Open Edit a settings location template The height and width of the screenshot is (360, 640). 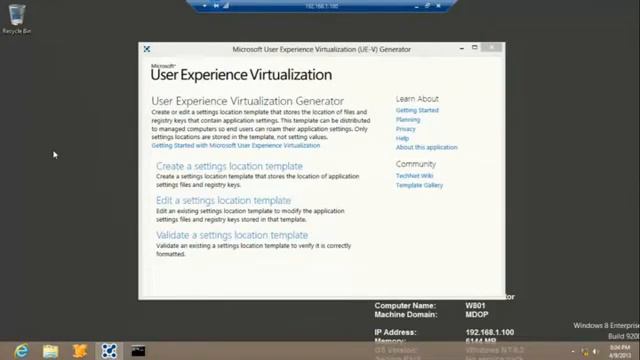click(223, 200)
